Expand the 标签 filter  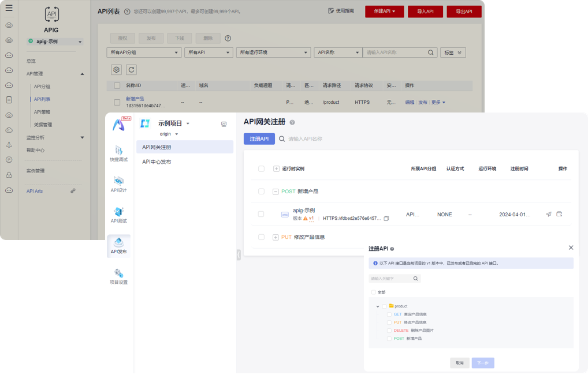(453, 52)
